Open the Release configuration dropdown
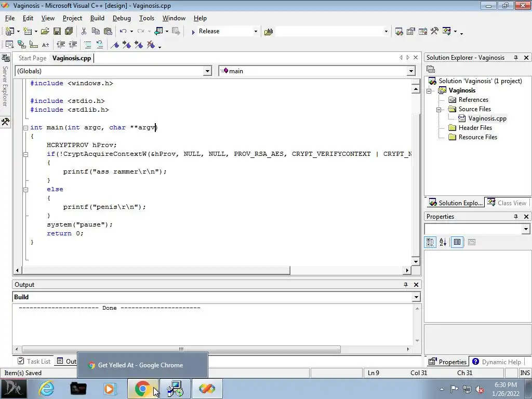Viewport: 532px width, 399px height. [256, 32]
